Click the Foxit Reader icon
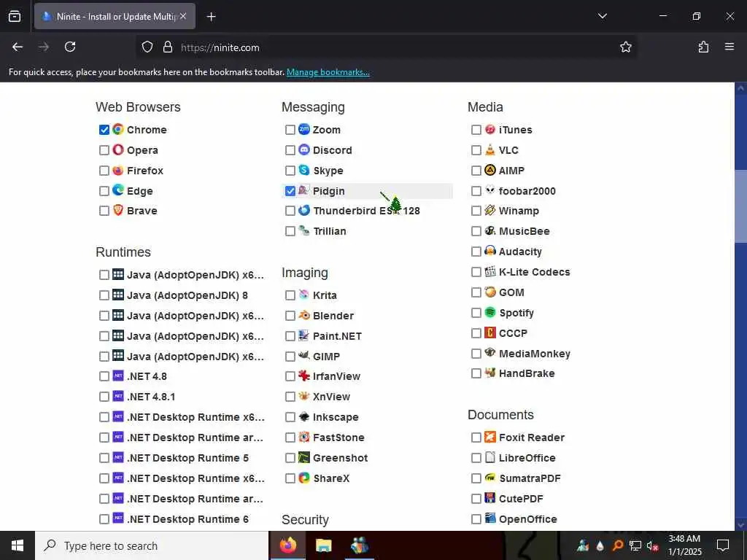 [x=490, y=437]
